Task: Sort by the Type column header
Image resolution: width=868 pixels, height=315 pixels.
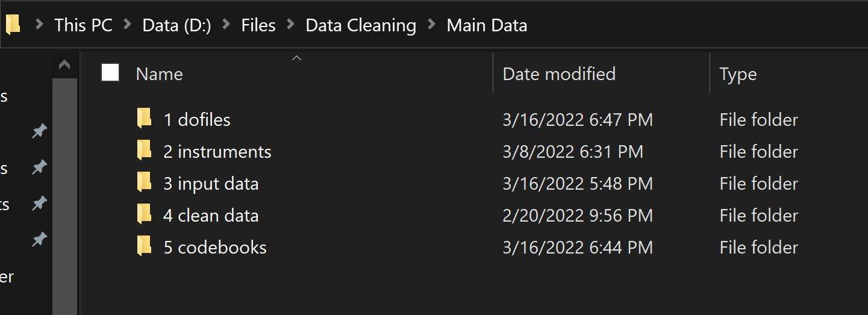Action: click(x=738, y=74)
